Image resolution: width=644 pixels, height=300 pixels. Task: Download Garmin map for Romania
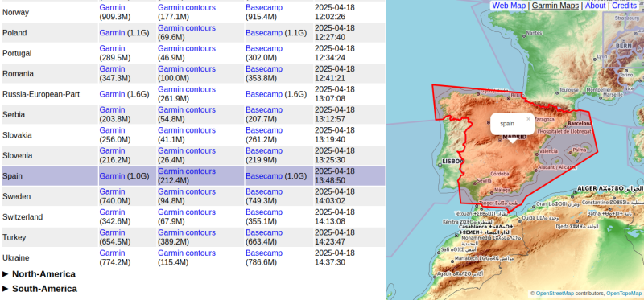coord(112,69)
